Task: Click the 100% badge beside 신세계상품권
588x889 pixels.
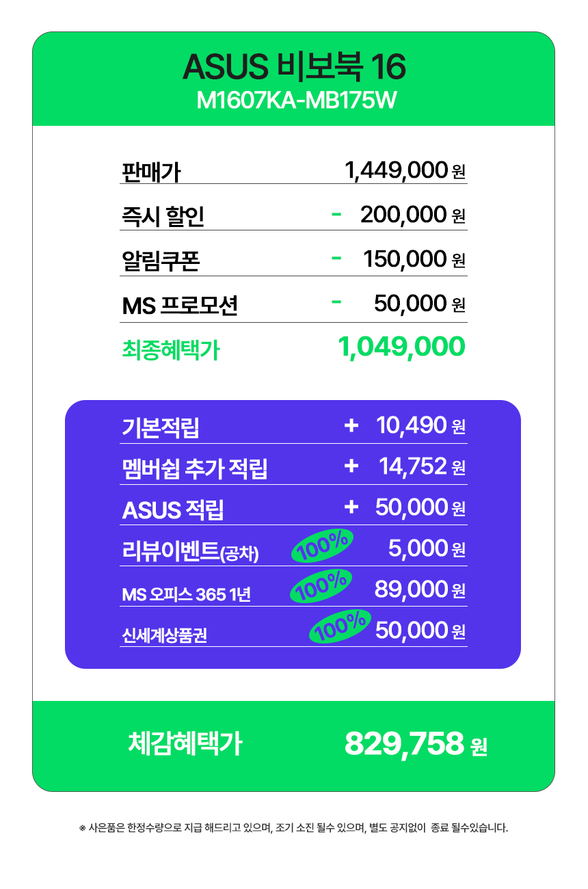Action: click(340, 626)
